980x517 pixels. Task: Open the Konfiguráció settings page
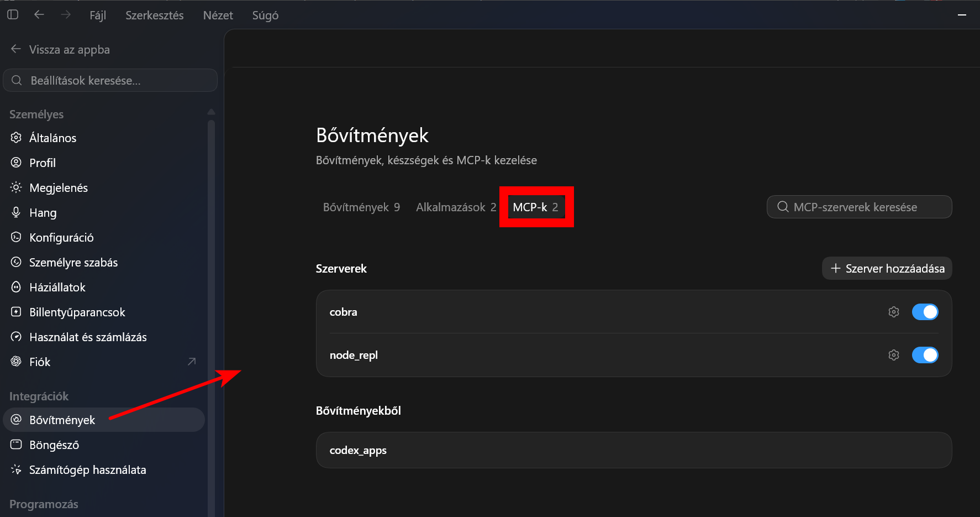click(104, 237)
